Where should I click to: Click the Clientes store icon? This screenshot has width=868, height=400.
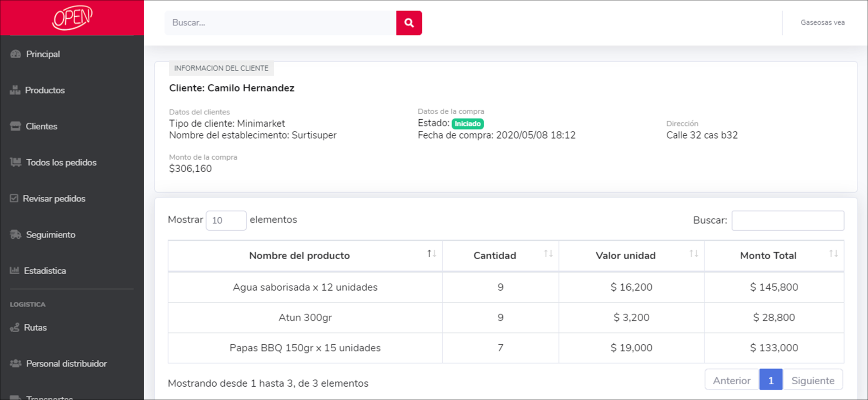[x=16, y=126]
